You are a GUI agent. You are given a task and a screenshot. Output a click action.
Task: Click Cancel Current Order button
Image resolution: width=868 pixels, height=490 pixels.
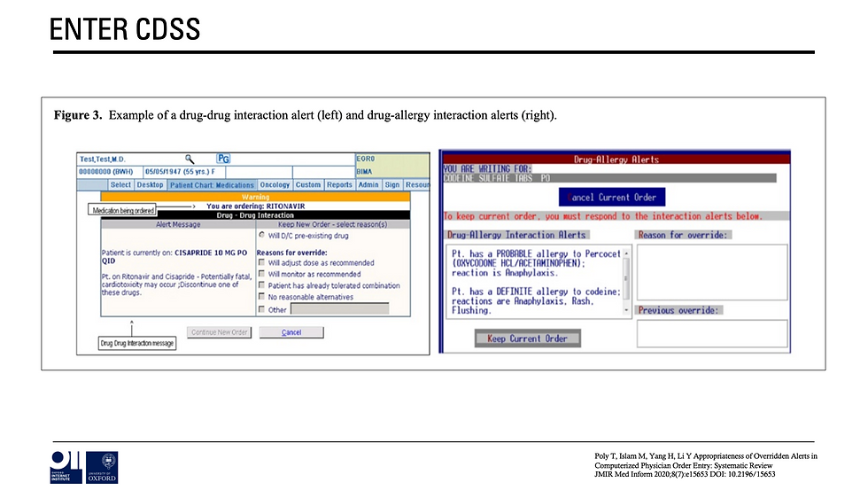[x=612, y=197]
